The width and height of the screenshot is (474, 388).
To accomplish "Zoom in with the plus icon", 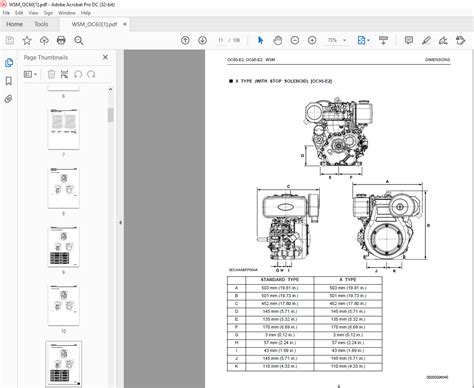I will pyautogui.click(x=312, y=41).
